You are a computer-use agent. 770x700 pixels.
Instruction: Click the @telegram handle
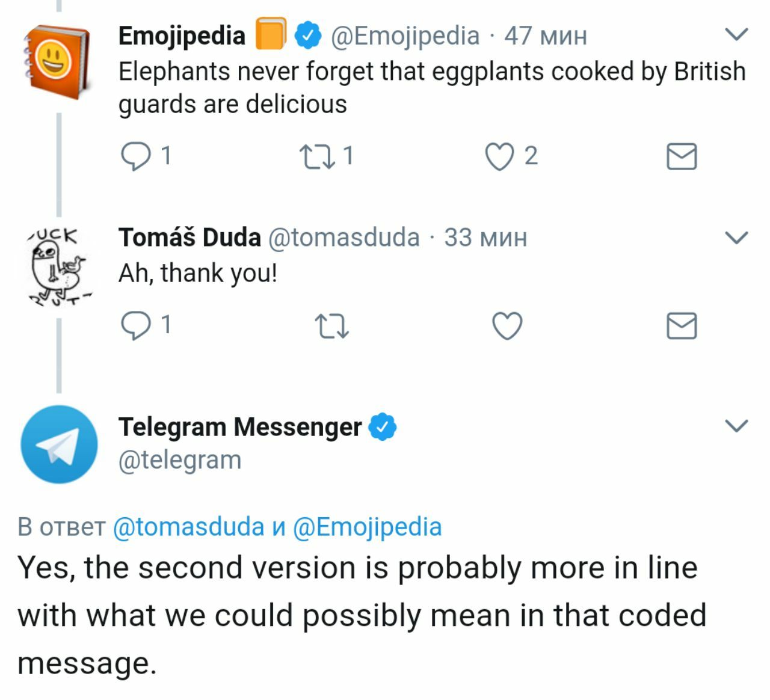click(180, 460)
